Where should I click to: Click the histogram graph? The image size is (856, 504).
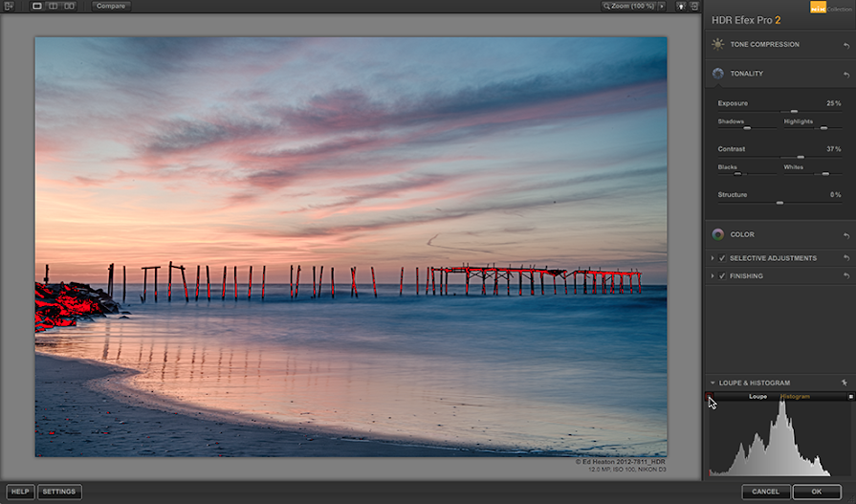click(x=779, y=438)
